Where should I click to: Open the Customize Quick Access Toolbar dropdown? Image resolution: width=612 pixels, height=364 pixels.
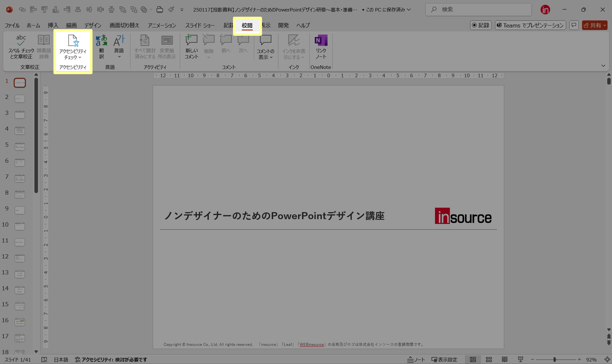(x=182, y=10)
